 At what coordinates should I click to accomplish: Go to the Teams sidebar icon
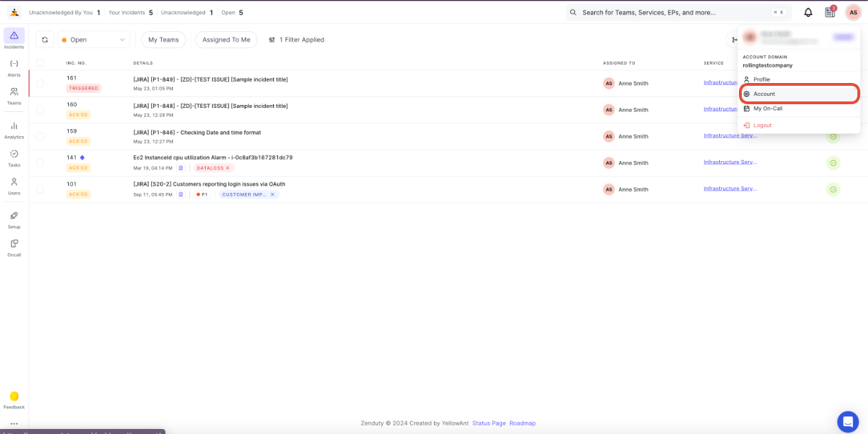[x=14, y=96]
